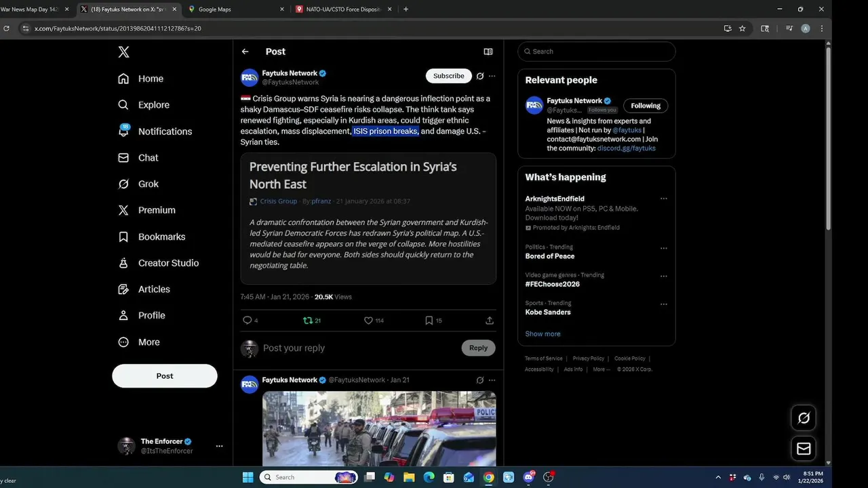The width and height of the screenshot is (868, 488).
Task: Open account menu dots next to The Enforcer
Action: tap(219, 446)
